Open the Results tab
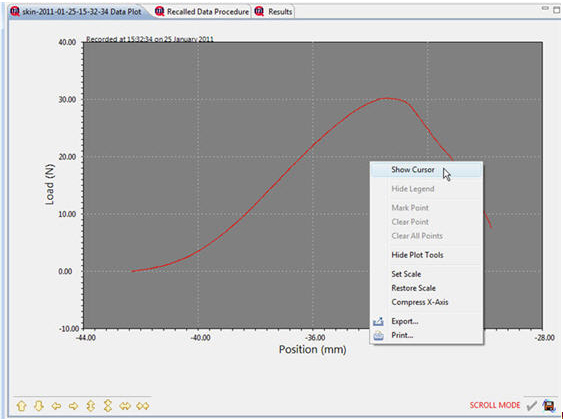This screenshot has width=563, height=419. point(274,11)
